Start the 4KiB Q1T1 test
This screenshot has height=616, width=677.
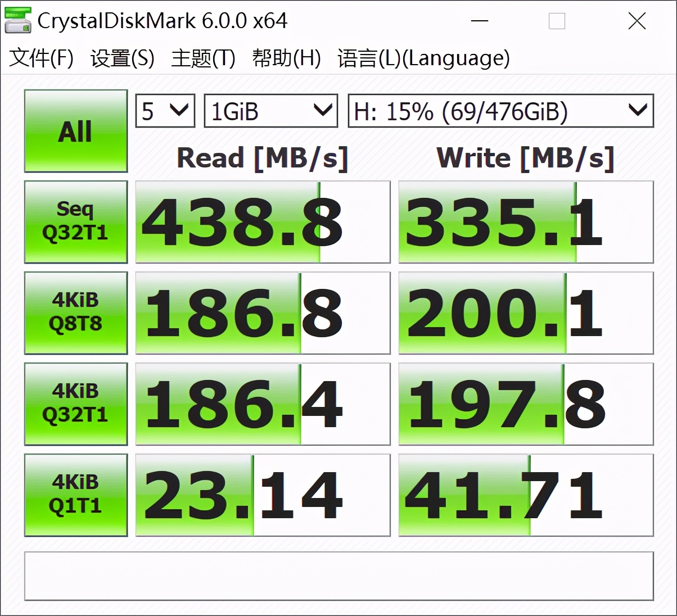click(x=76, y=495)
